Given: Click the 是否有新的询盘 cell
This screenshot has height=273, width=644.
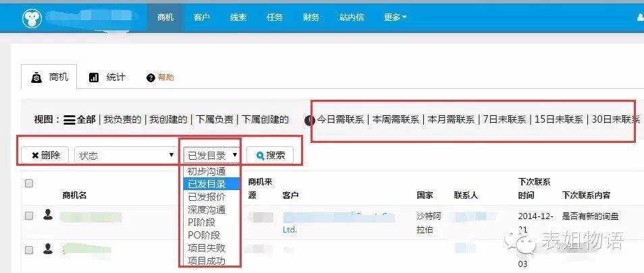Looking at the screenshot, I should (590, 216).
